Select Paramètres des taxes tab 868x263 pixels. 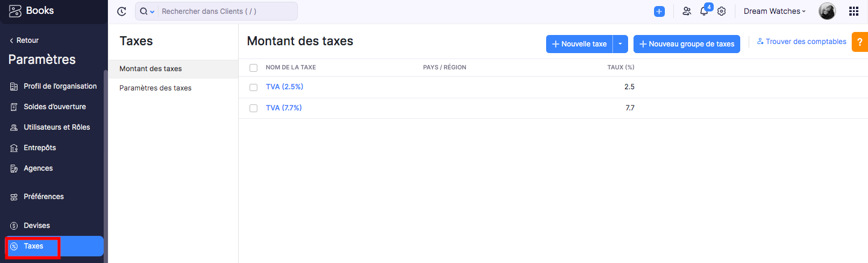[x=156, y=88]
